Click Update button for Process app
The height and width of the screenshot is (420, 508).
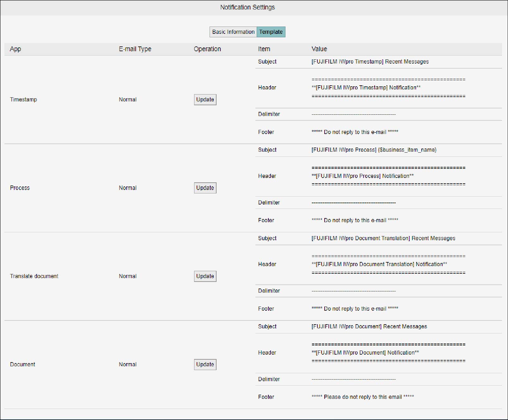tap(205, 188)
